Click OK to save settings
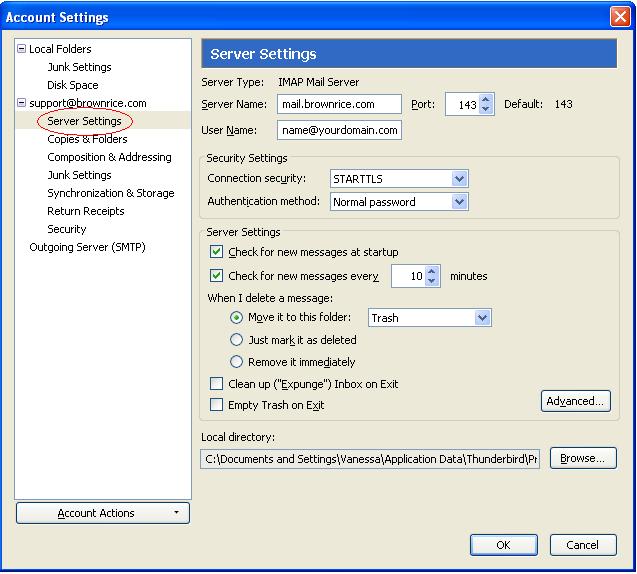Screen dimensions: 637x574 [x=504, y=545]
